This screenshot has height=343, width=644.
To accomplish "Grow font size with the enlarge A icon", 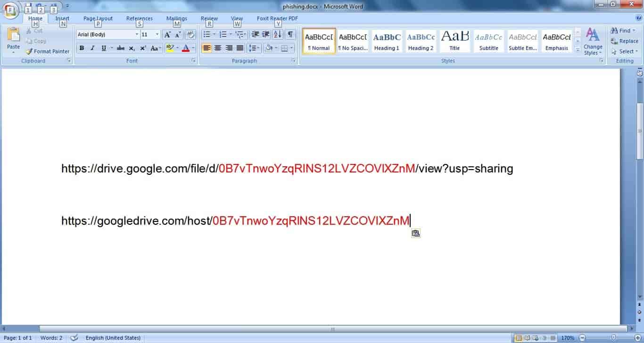I will pyautogui.click(x=167, y=34).
